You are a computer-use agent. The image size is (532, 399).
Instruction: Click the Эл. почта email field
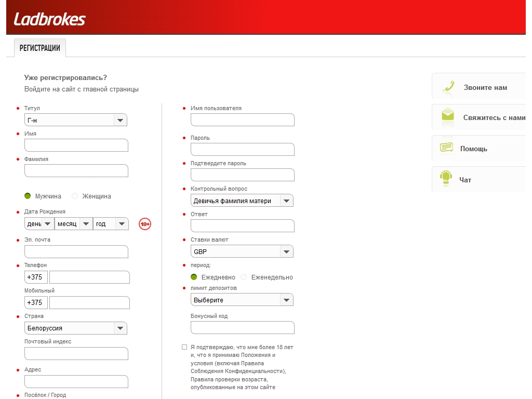pos(76,251)
